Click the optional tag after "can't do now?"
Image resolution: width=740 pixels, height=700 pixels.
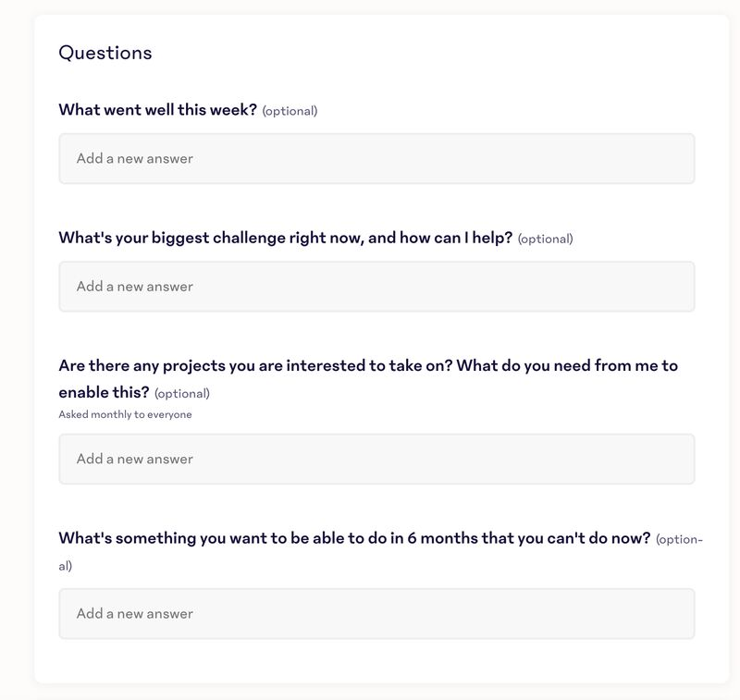(x=679, y=539)
